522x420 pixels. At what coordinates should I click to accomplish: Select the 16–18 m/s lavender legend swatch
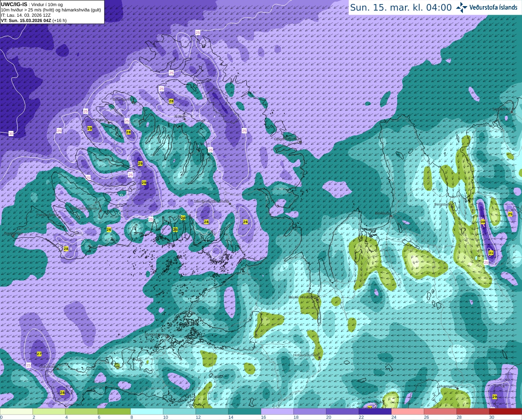point(277,411)
